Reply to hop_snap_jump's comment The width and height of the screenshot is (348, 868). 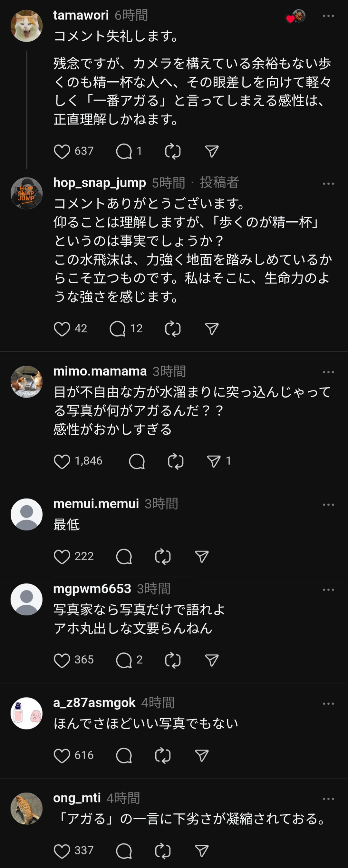(x=118, y=329)
